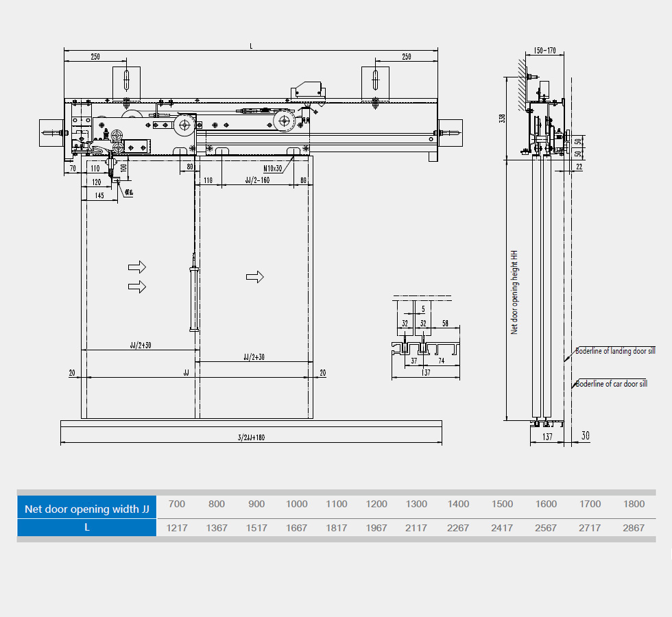This screenshot has width=672, height=617.
Task: Click the 'Net door opening height HH' label
Action: pyautogui.click(x=514, y=291)
